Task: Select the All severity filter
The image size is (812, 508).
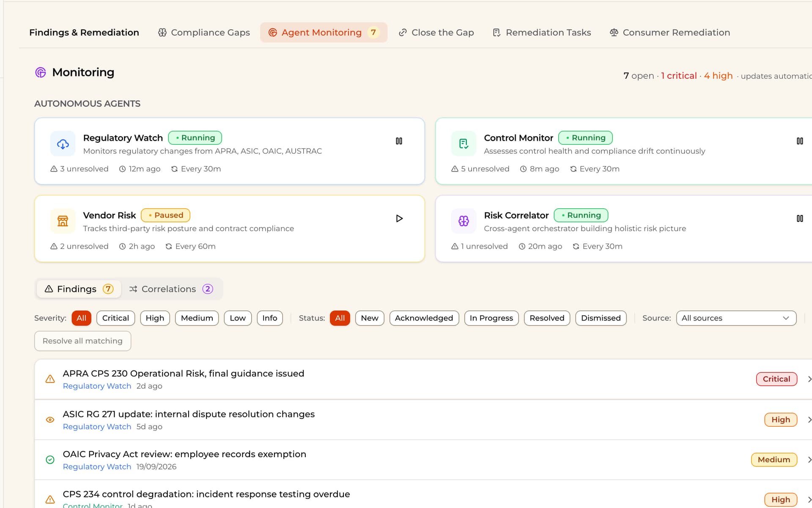Action: tap(81, 318)
